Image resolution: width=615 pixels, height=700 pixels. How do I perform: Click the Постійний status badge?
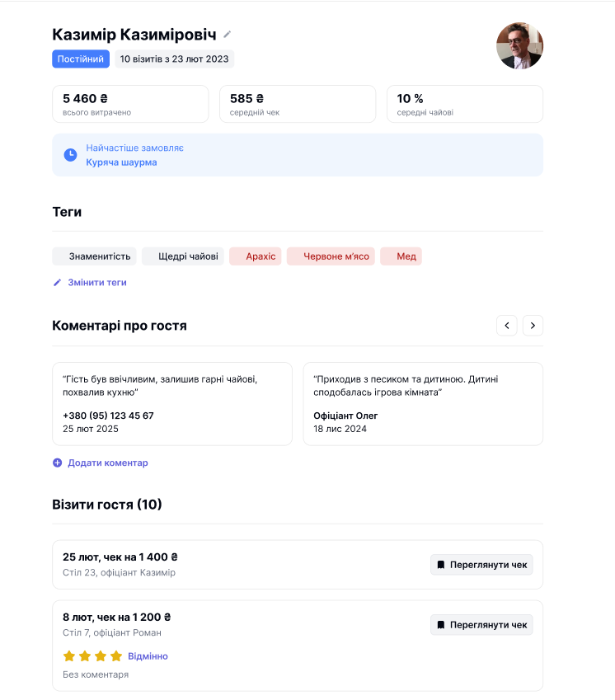81,59
